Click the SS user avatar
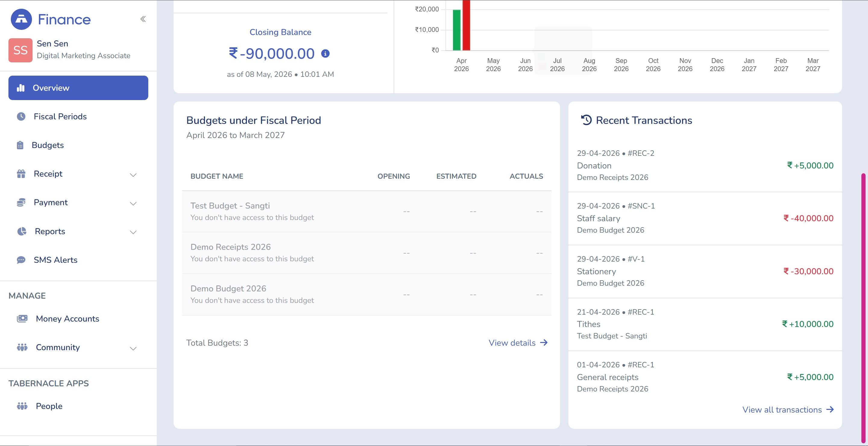The width and height of the screenshot is (868, 446). pyautogui.click(x=20, y=50)
